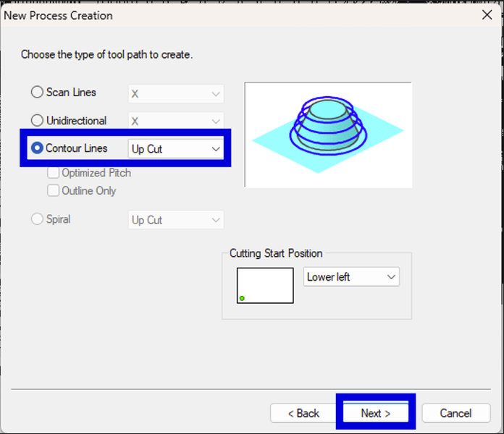Click the Cutting Start Position group label
Screen dimensions: 504x434
coord(276,253)
